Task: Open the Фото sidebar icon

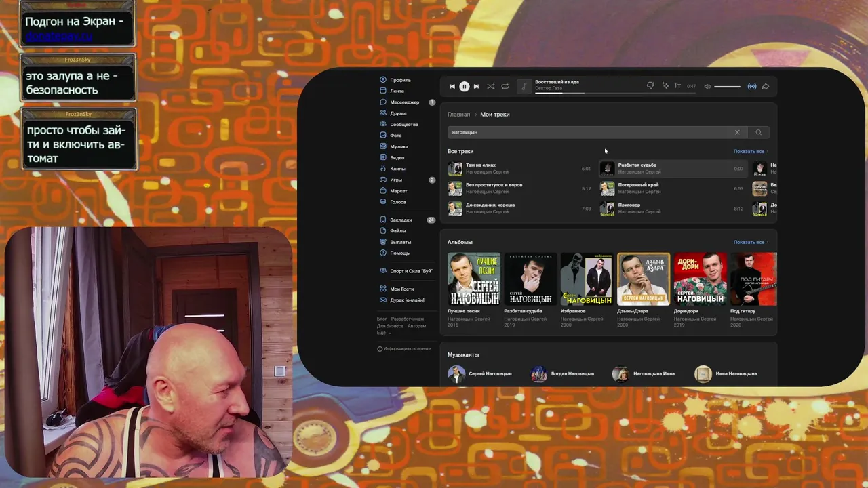Action: (383, 136)
